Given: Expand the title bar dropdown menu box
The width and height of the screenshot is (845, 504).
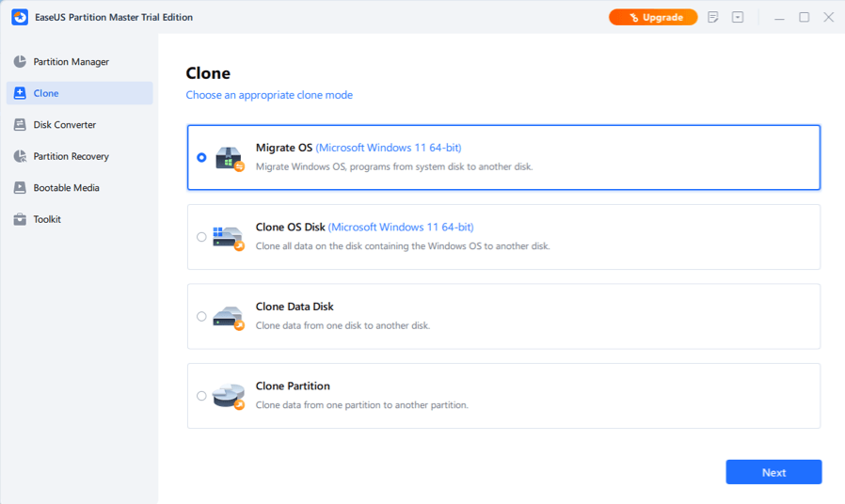Looking at the screenshot, I should (x=738, y=17).
